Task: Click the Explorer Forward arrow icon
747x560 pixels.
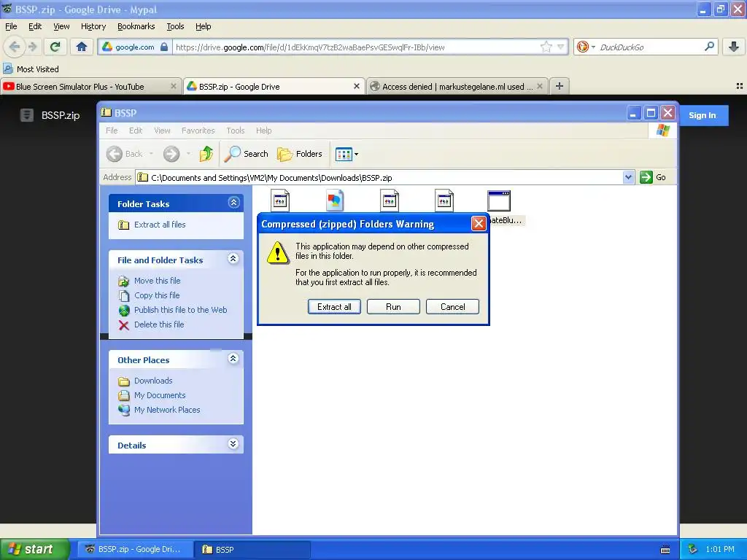Action: pos(171,154)
